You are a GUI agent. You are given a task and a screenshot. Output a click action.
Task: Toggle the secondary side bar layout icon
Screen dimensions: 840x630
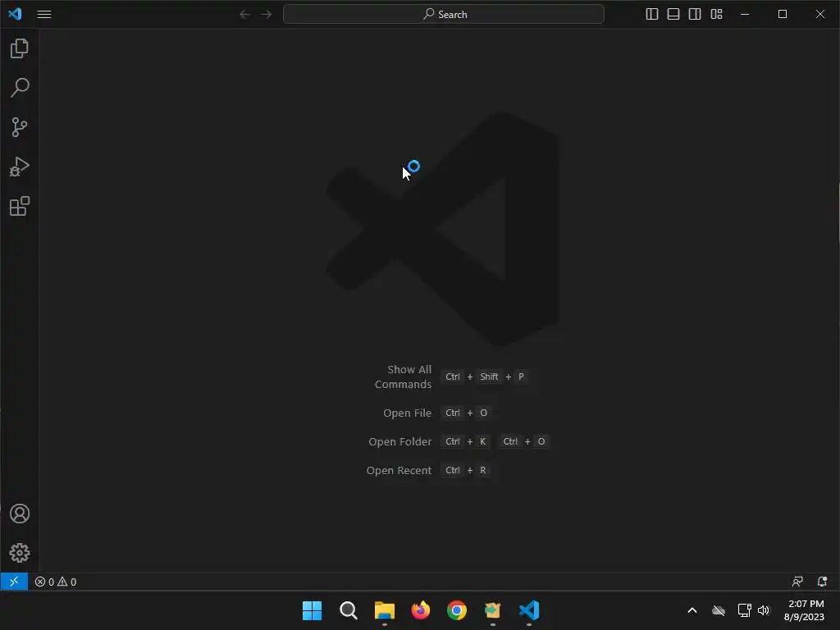pyautogui.click(x=695, y=15)
